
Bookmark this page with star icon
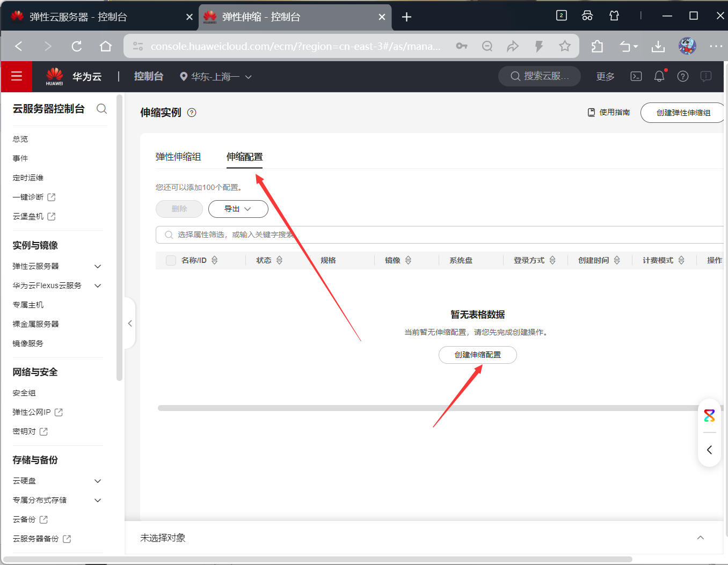coord(565,46)
